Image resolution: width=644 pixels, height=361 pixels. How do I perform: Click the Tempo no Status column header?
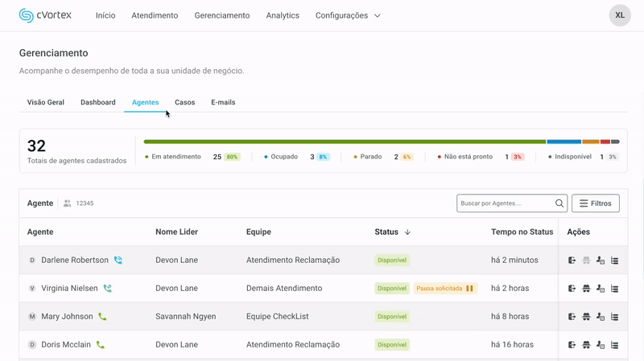pyautogui.click(x=522, y=232)
